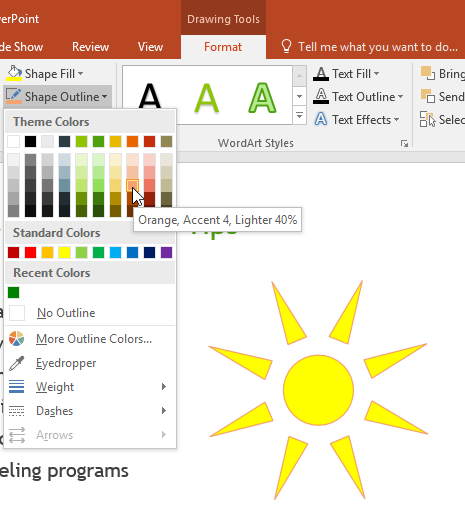Pick the standard yellow color swatch
Image resolution: width=465 pixels, height=518 pixels.
coord(64,253)
